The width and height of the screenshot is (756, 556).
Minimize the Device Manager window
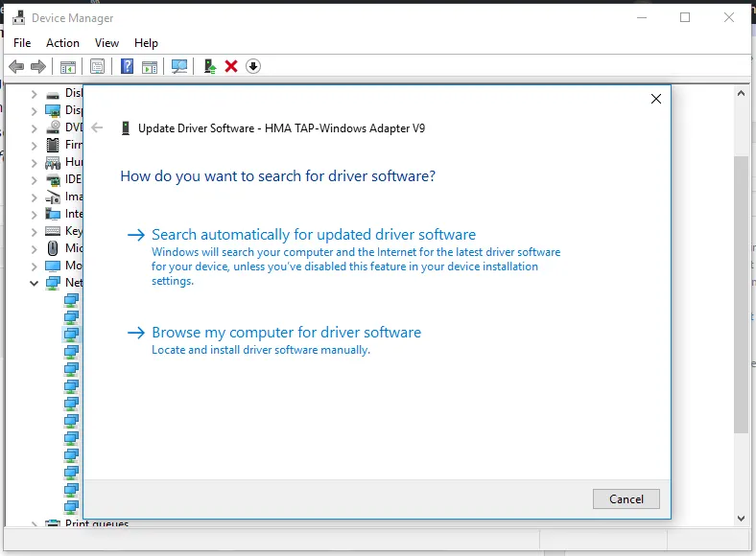tap(642, 18)
